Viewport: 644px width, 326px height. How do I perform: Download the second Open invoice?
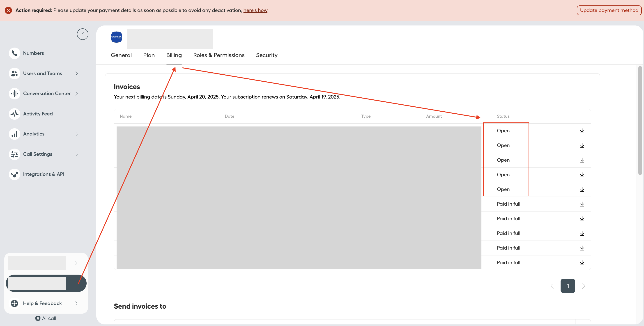coord(582,145)
